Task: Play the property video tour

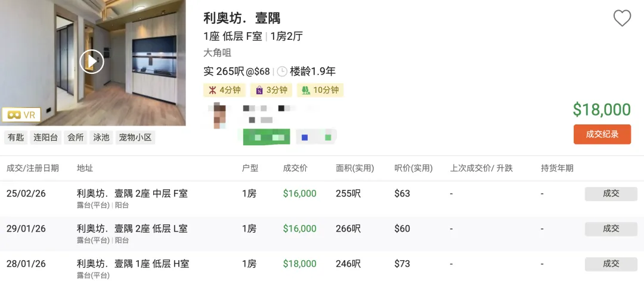Action: pyautogui.click(x=92, y=61)
